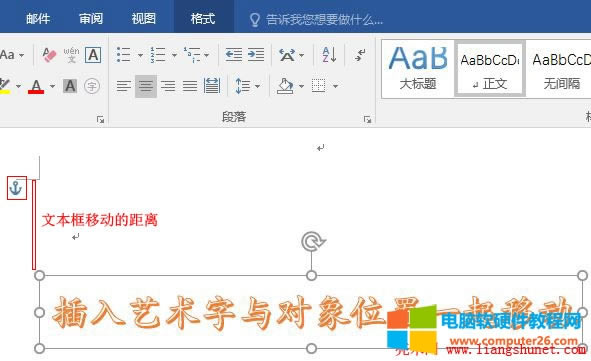Image resolution: width=591 pixels, height=361 pixels.
Task: Click the bottom-middle resize handle of WordArt
Action: (311, 349)
